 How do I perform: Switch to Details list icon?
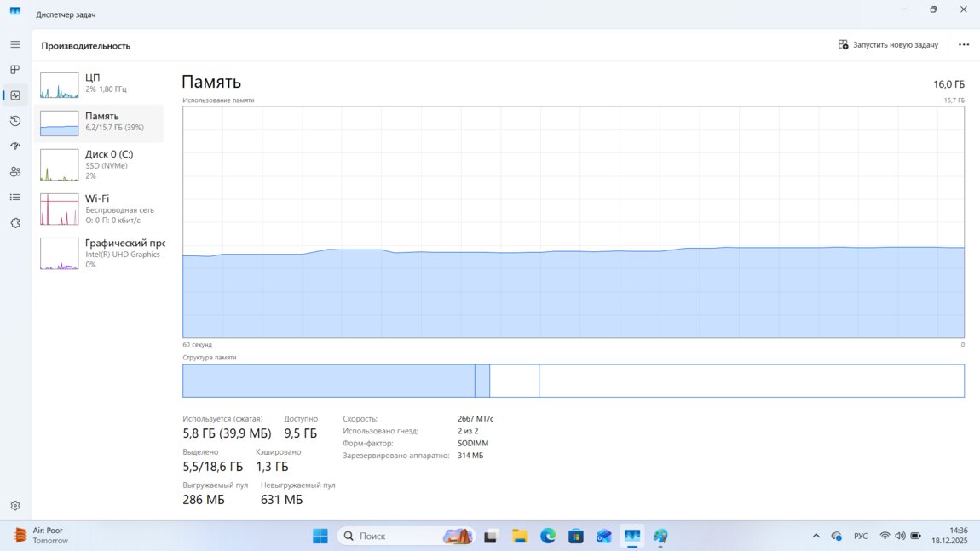point(14,198)
